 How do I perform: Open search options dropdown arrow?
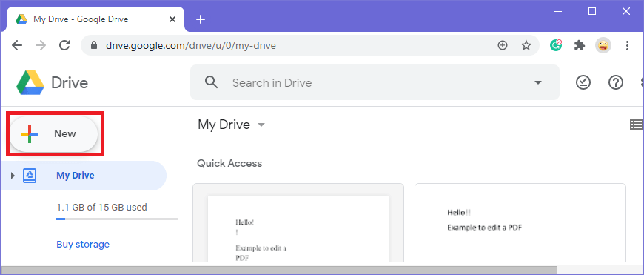[537, 82]
